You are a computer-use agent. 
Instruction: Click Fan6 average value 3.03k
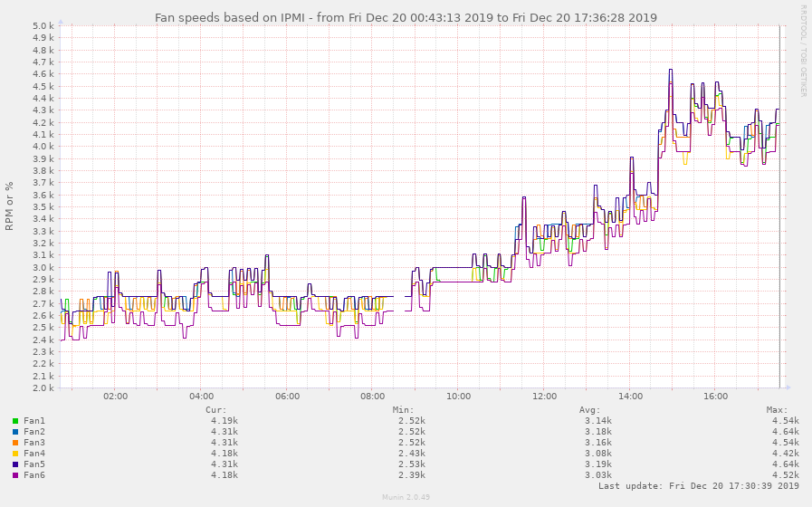(x=598, y=475)
